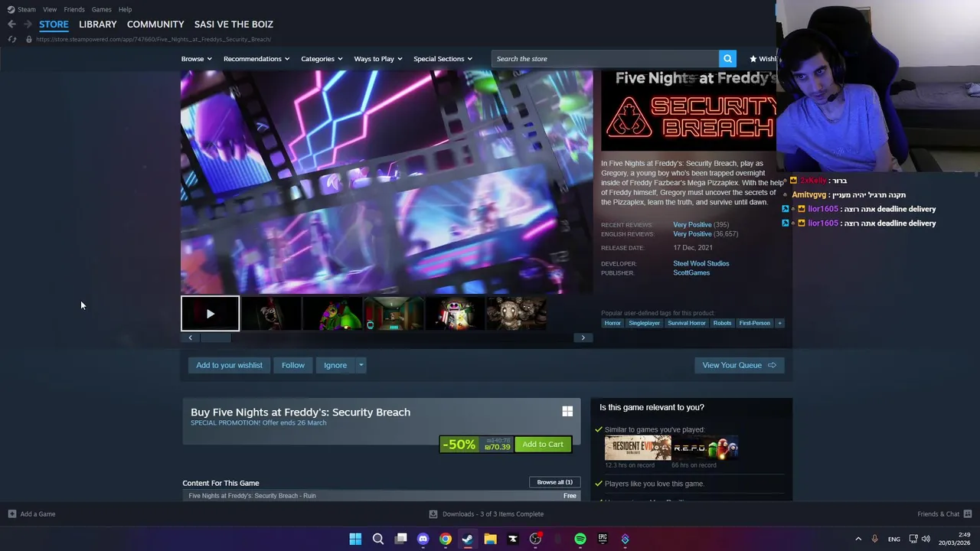Image resolution: width=980 pixels, height=551 pixels.
Task: Open Task View on the taskbar
Action: click(x=400, y=539)
